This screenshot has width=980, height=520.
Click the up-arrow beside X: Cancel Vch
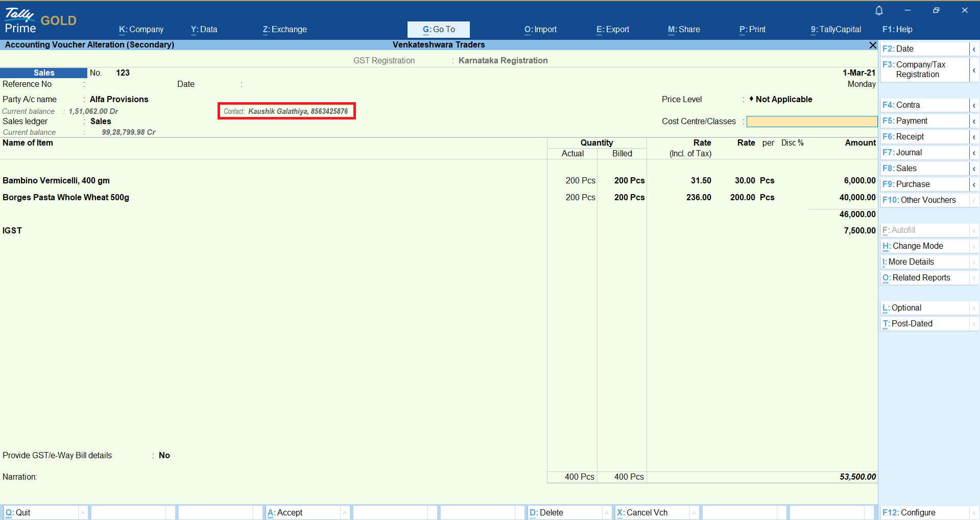694,513
